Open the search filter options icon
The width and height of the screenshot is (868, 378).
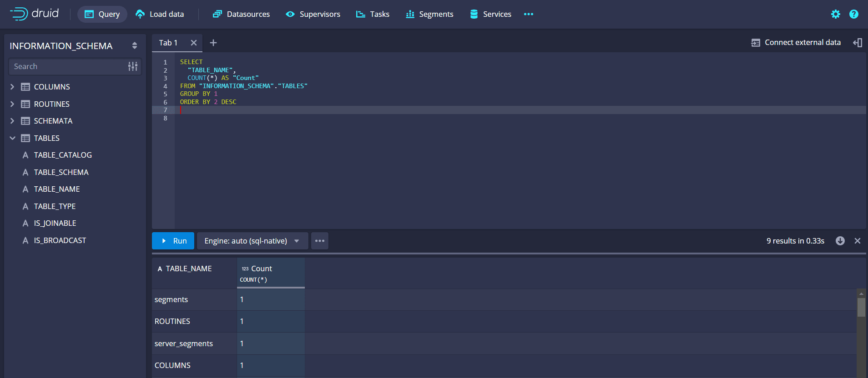132,66
